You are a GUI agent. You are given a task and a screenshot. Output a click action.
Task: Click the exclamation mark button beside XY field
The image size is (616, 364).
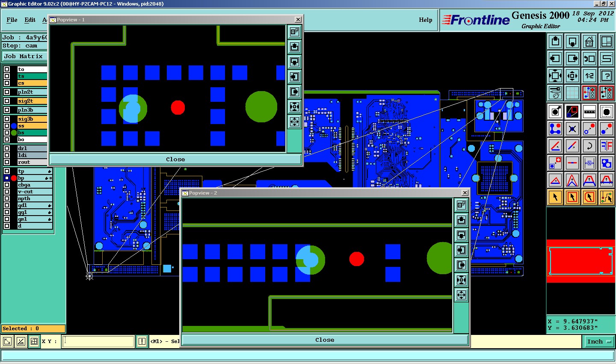tap(142, 341)
